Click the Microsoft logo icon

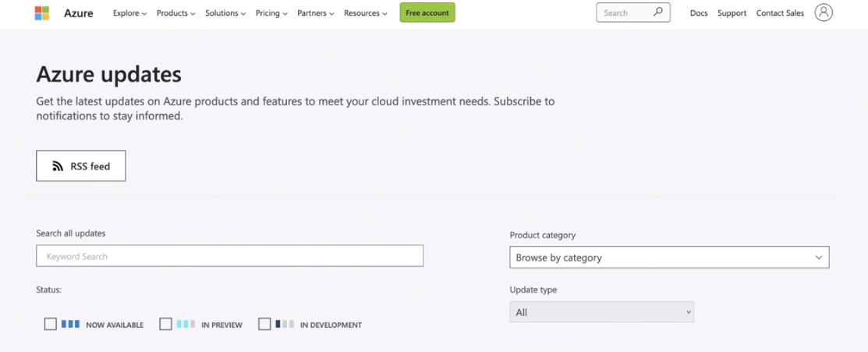(x=42, y=12)
